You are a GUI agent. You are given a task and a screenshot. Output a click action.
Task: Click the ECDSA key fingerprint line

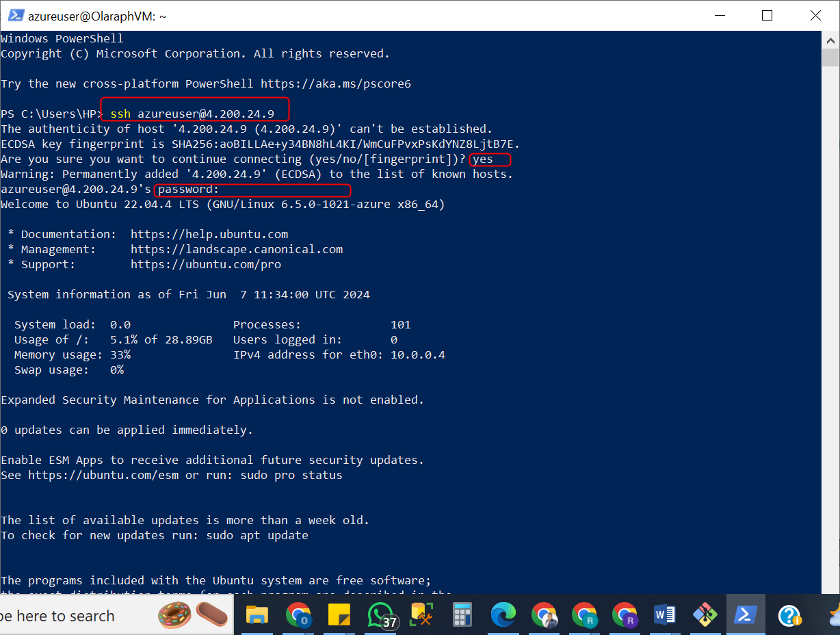click(261, 144)
